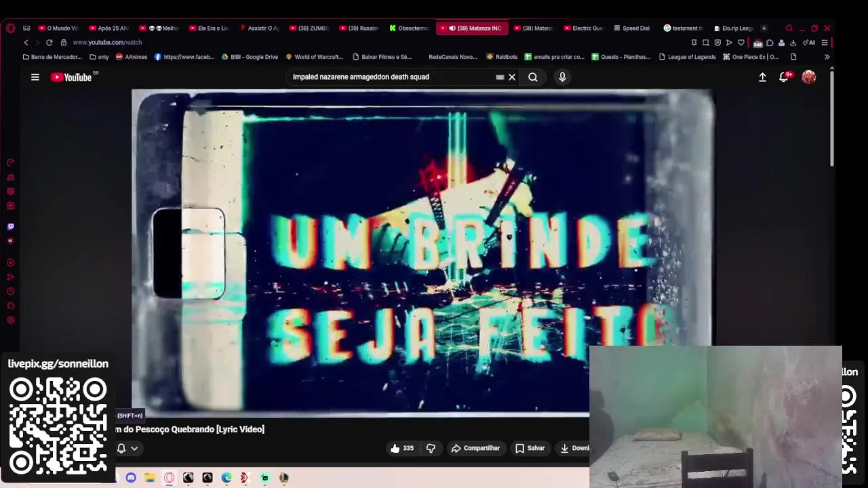Click the address bar showing youtube.com/watch
This screenshot has width=868, height=488.
(107, 42)
